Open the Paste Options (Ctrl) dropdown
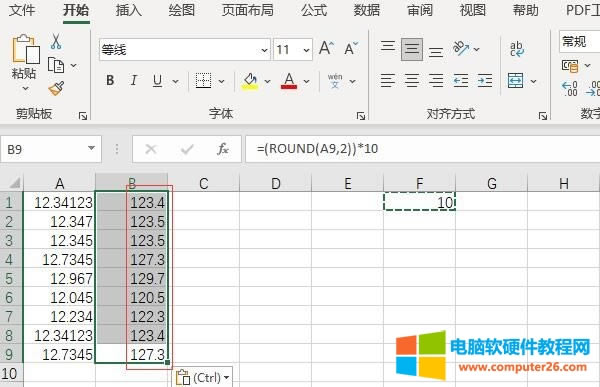This screenshot has height=387, width=600. click(203, 377)
